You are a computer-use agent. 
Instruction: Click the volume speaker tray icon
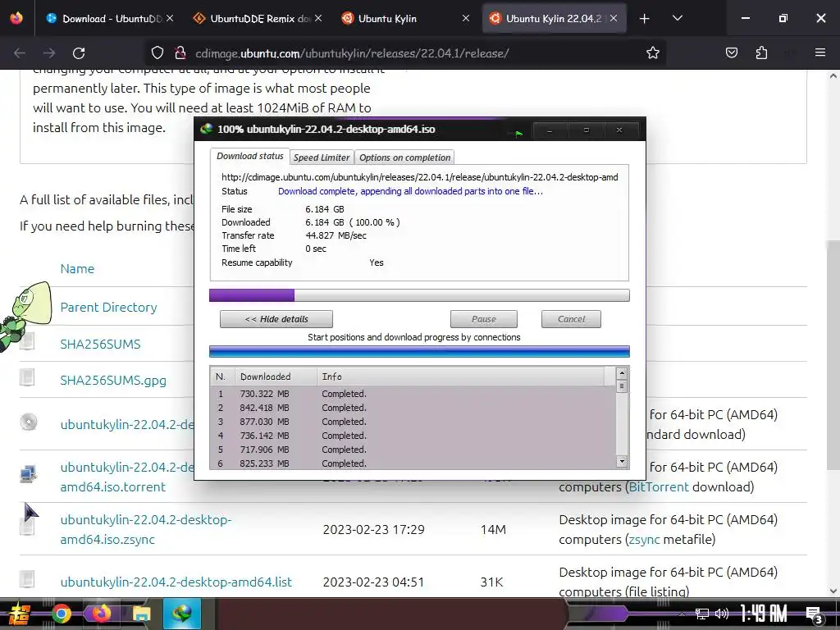[x=722, y=614]
